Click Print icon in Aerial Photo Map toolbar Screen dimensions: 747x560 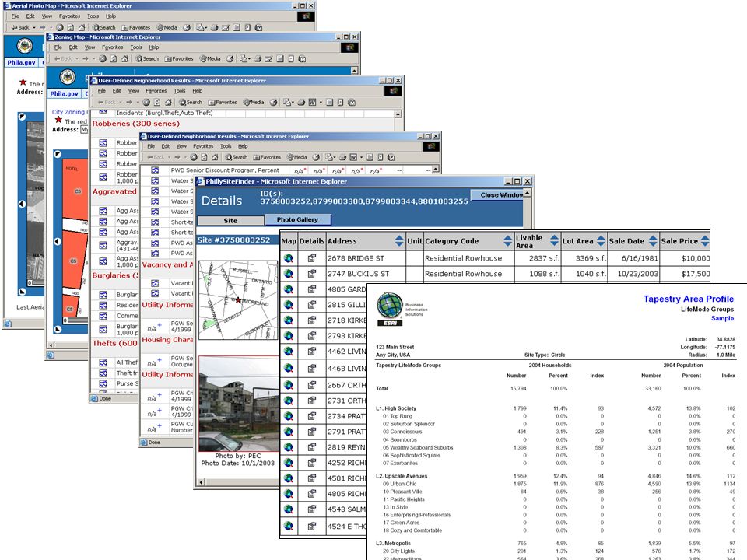click(x=215, y=28)
